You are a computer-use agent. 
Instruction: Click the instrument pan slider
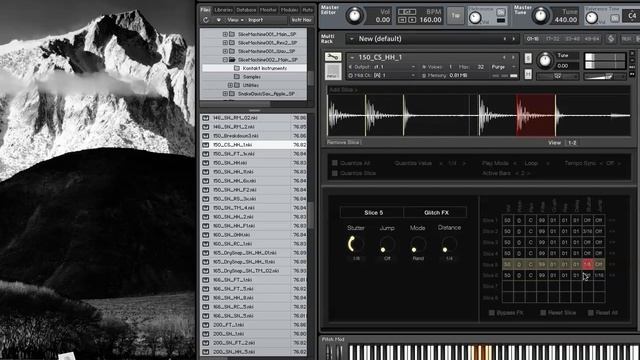(x=558, y=76)
